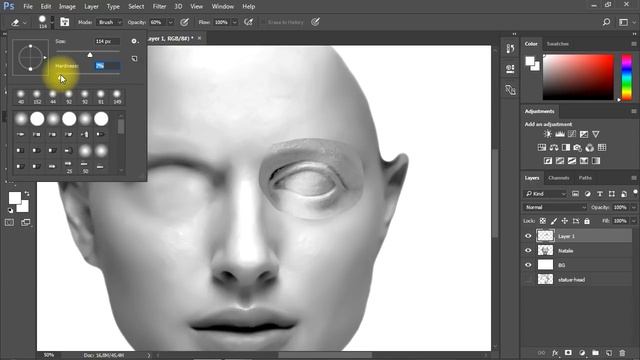Open the Layer menu
The image size is (640, 360).
coord(91,7)
